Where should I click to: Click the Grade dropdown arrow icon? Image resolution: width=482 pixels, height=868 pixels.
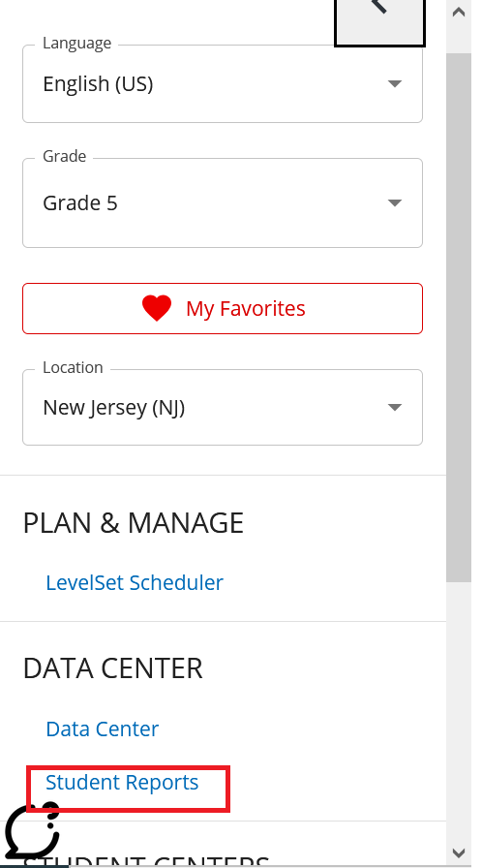click(395, 202)
